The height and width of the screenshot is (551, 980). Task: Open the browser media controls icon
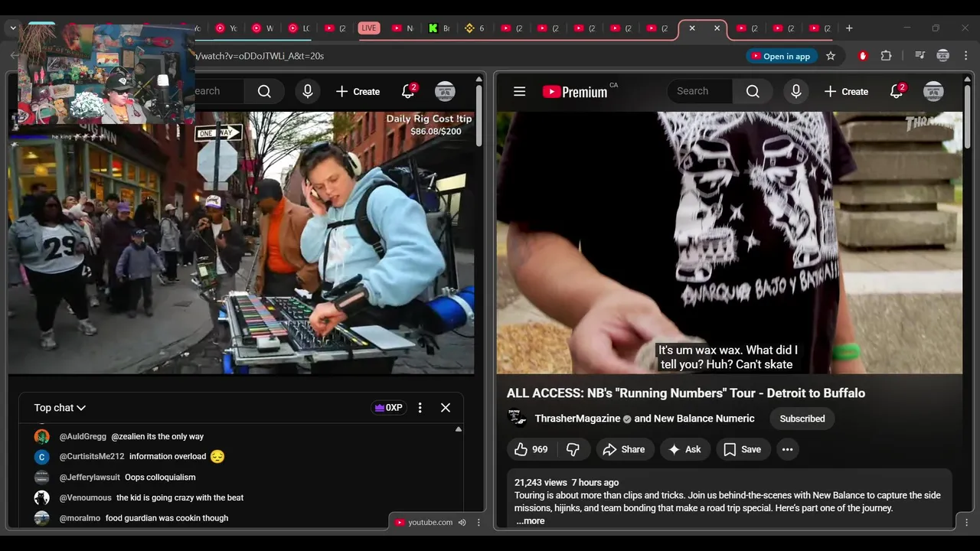[920, 56]
